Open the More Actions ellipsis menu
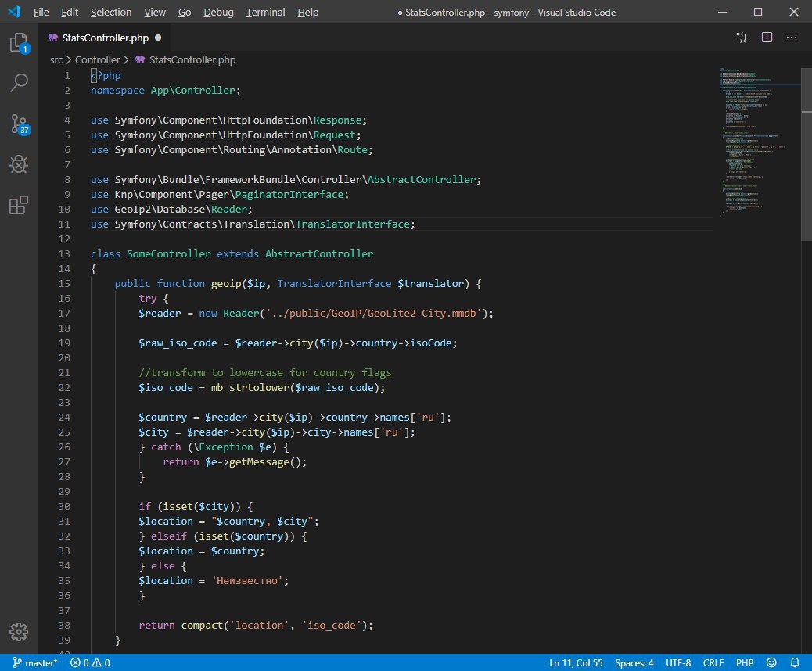Image resolution: width=812 pixels, height=671 pixels. click(x=792, y=38)
